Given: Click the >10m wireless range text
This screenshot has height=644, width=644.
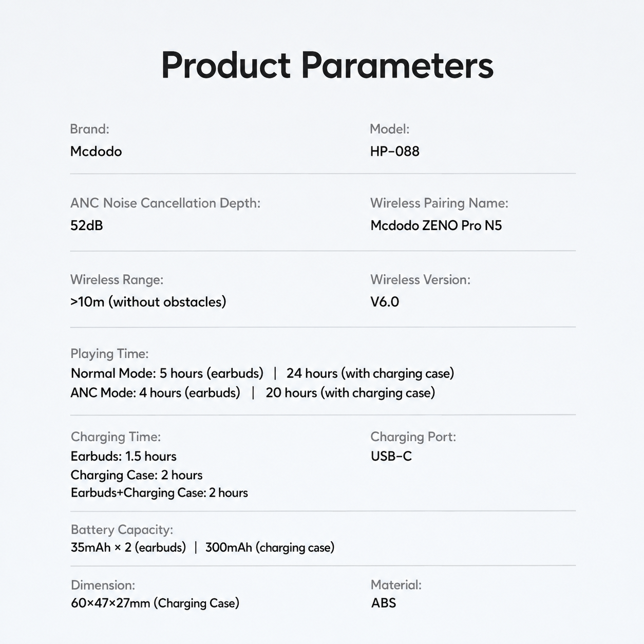Looking at the screenshot, I should tap(148, 302).
